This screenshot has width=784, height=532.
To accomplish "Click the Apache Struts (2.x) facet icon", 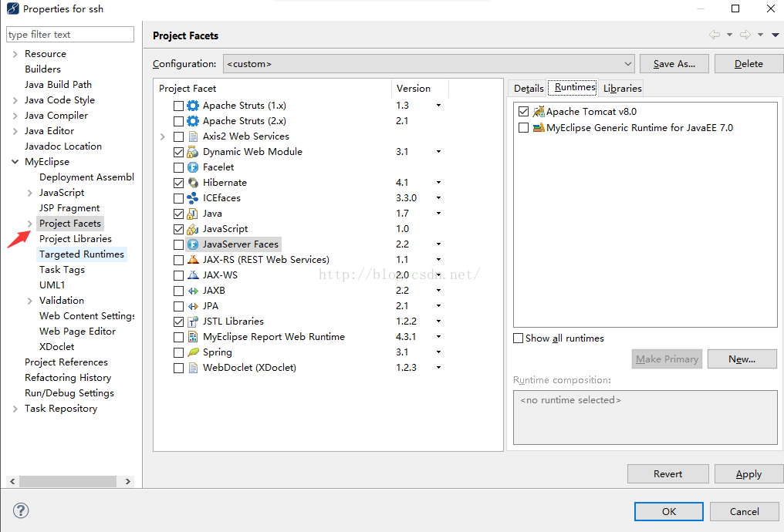I will pyautogui.click(x=193, y=121).
